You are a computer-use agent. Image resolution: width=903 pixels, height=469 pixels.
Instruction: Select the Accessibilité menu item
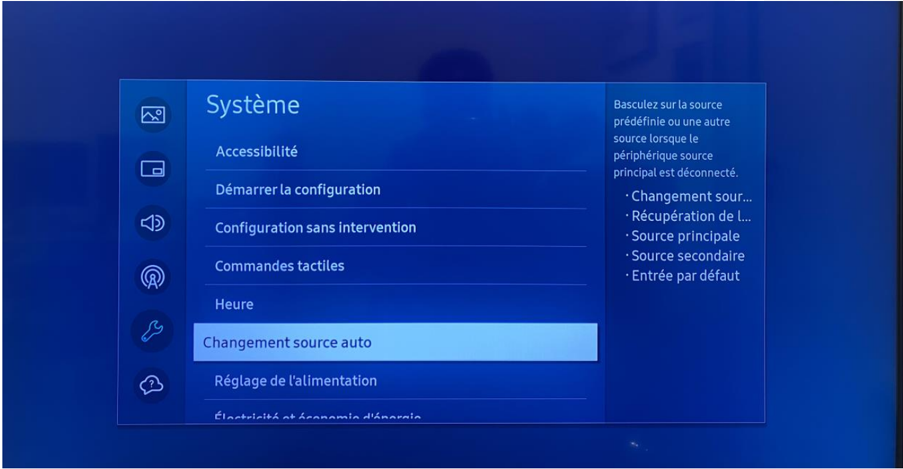point(396,152)
